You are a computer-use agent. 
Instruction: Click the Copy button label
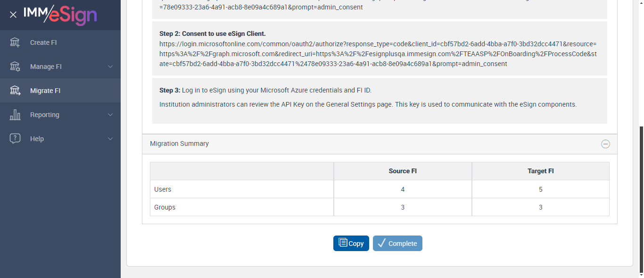[x=356, y=244]
